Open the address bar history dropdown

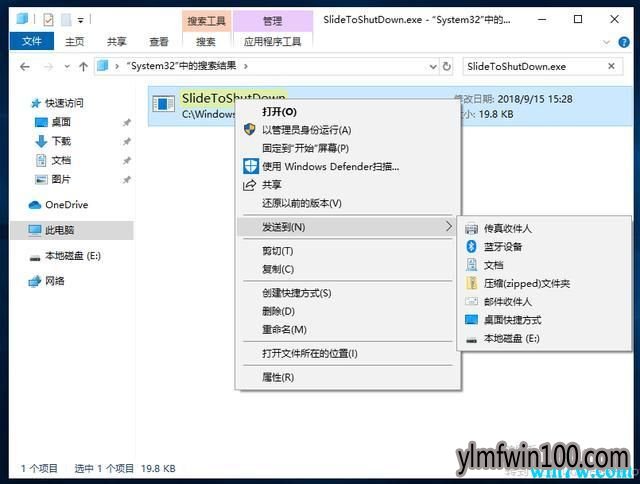433,67
